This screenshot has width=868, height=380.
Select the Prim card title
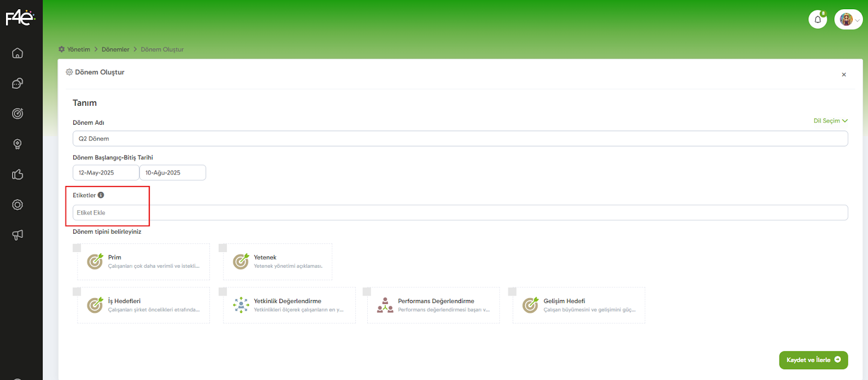pyautogui.click(x=114, y=257)
